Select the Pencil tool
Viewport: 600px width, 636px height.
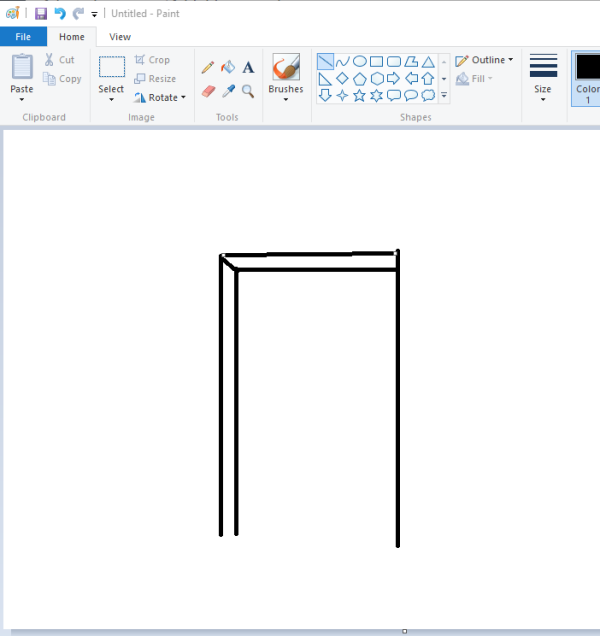pyautogui.click(x=208, y=67)
